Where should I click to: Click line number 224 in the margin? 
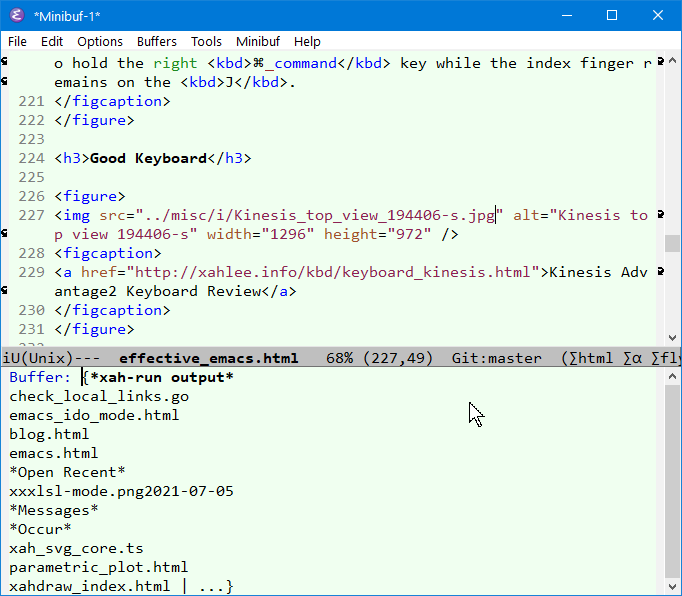tap(31, 158)
